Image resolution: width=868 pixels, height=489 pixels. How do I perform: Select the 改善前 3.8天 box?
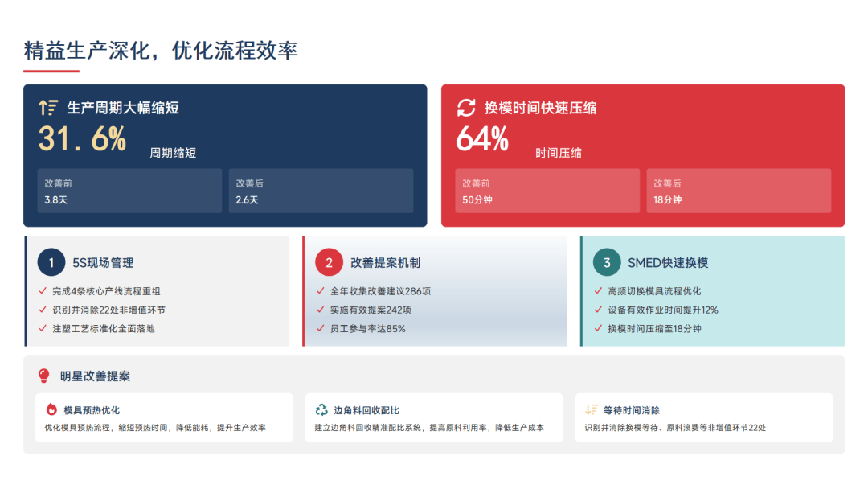129,191
